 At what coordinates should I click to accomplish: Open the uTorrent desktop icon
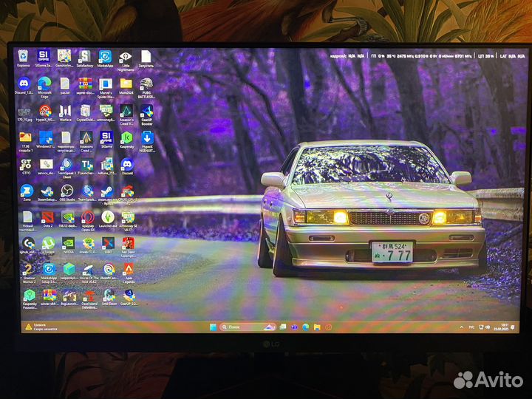point(47,243)
